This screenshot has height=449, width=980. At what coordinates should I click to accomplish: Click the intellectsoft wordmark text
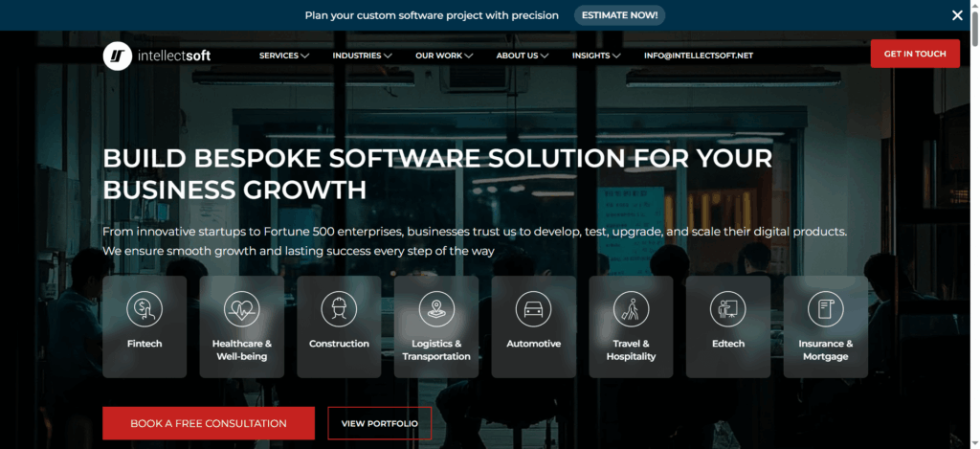174,56
